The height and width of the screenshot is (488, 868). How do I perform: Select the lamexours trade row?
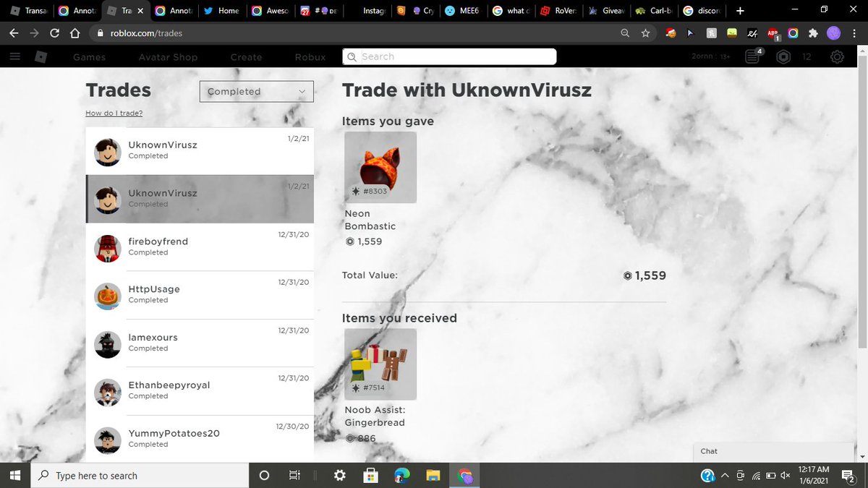tap(200, 343)
